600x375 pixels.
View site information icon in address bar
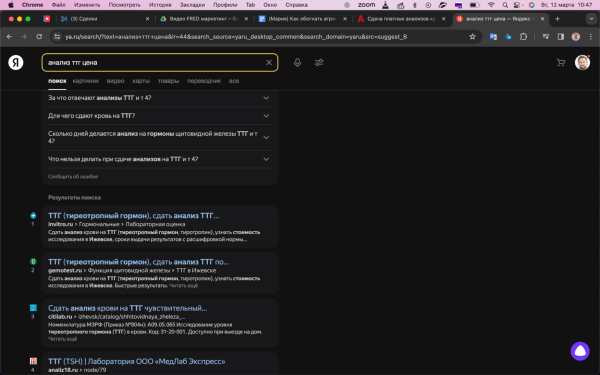57,37
